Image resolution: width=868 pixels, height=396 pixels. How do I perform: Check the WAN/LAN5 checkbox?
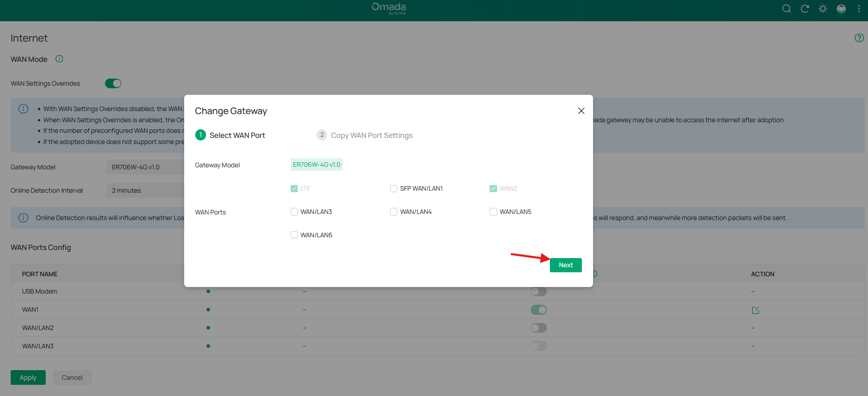(493, 212)
